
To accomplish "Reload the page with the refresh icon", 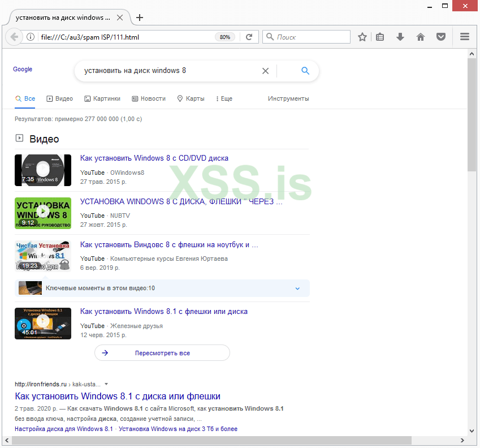I will [x=249, y=37].
